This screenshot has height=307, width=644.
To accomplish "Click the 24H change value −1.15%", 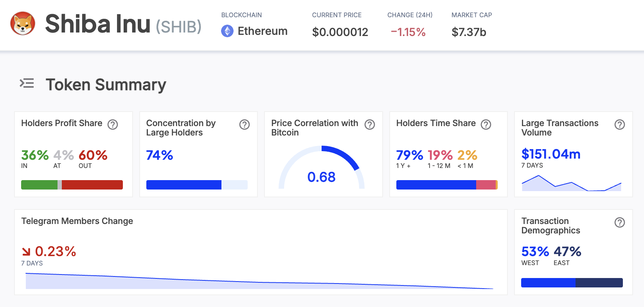I will tap(408, 32).
